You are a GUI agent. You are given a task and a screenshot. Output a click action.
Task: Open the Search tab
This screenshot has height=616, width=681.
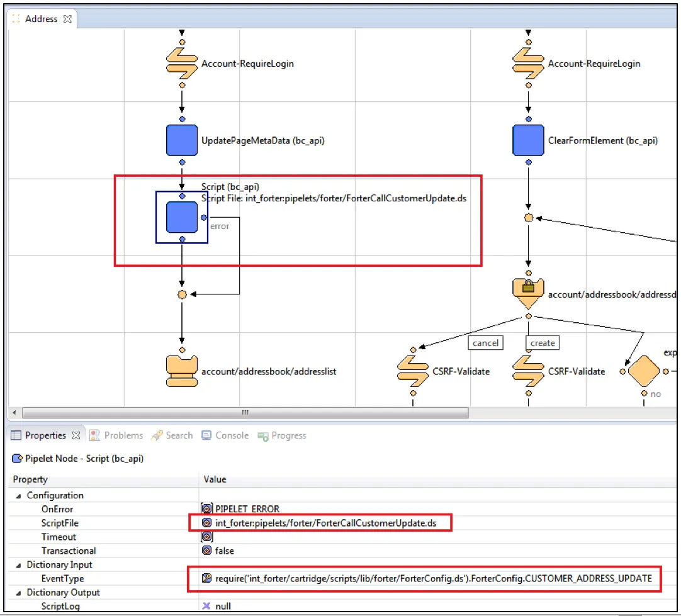(172, 435)
